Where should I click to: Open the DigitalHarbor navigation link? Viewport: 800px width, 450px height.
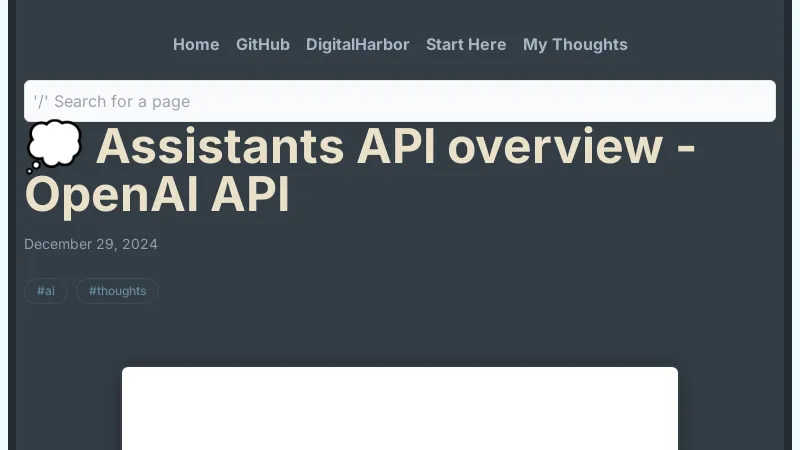(x=358, y=44)
